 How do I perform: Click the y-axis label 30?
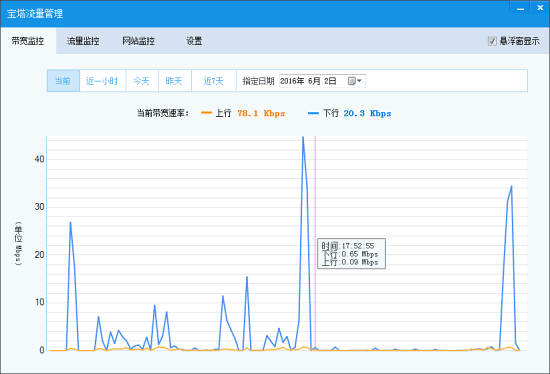39,207
